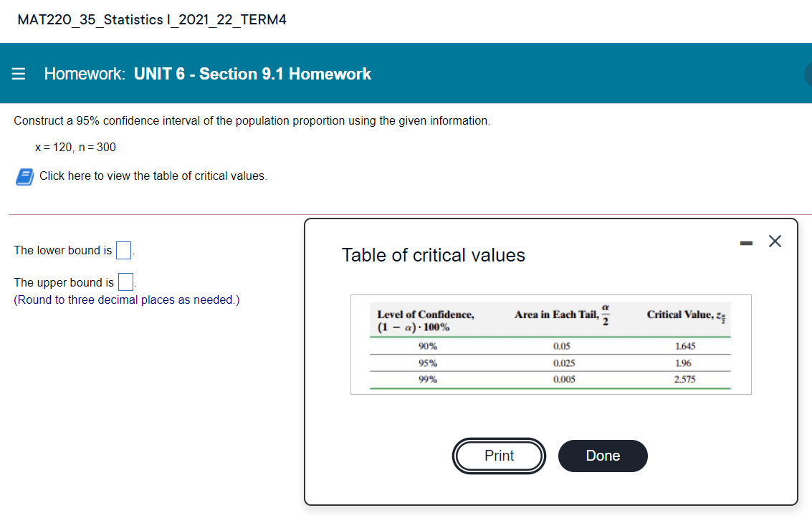Click the partially visible circle icon top right
Viewport: 812px width, 523px height.
tap(808, 73)
